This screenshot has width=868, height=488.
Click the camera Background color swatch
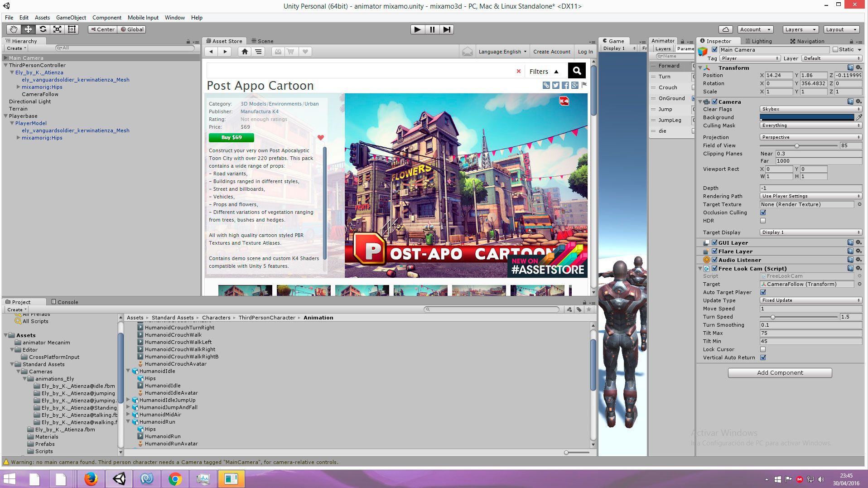pyautogui.click(x=807, y=117)
